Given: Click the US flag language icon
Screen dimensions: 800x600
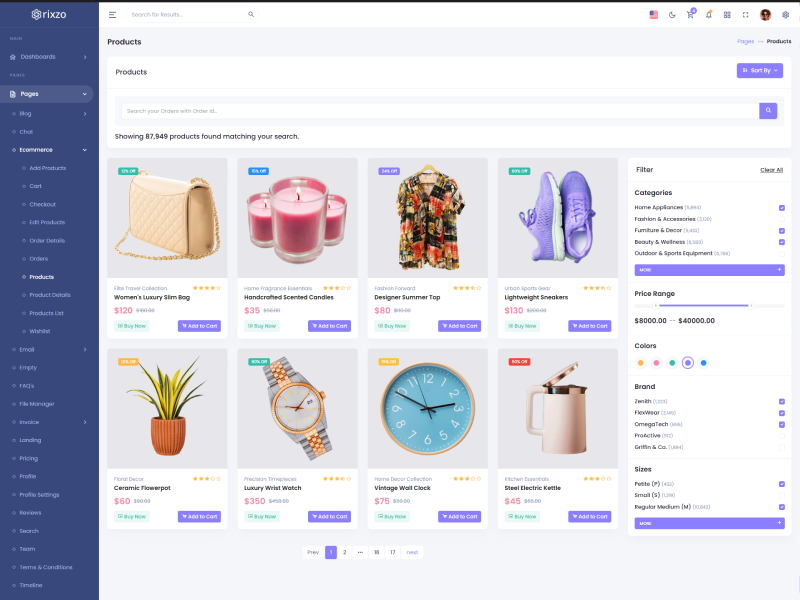Looking at the screenshot, I should pos(653,15).
